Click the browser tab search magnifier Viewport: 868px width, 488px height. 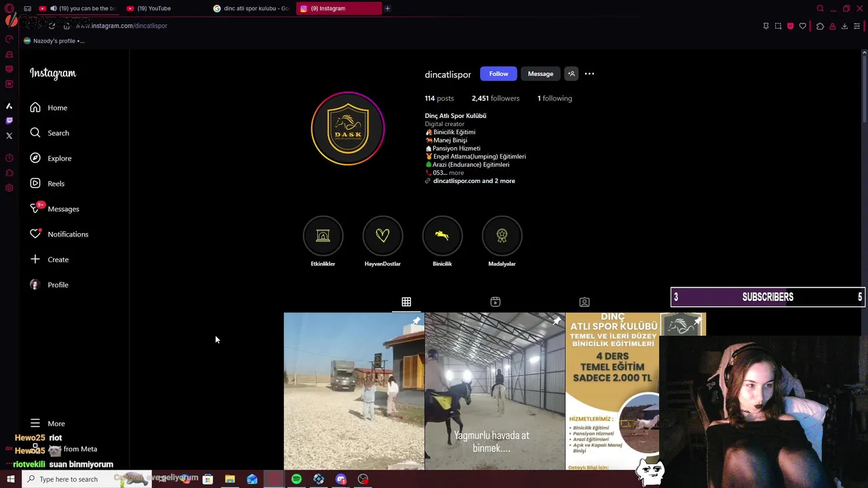820,8
